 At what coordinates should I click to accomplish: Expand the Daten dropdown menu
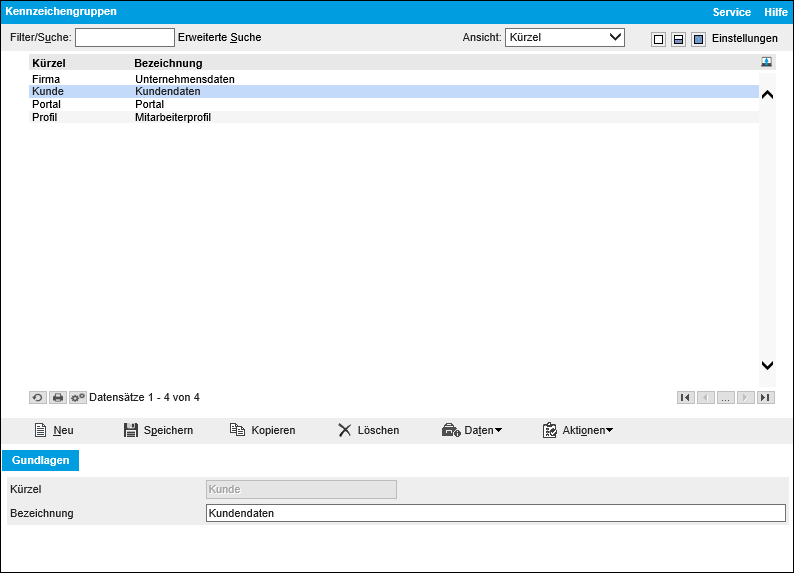(472, 430)
